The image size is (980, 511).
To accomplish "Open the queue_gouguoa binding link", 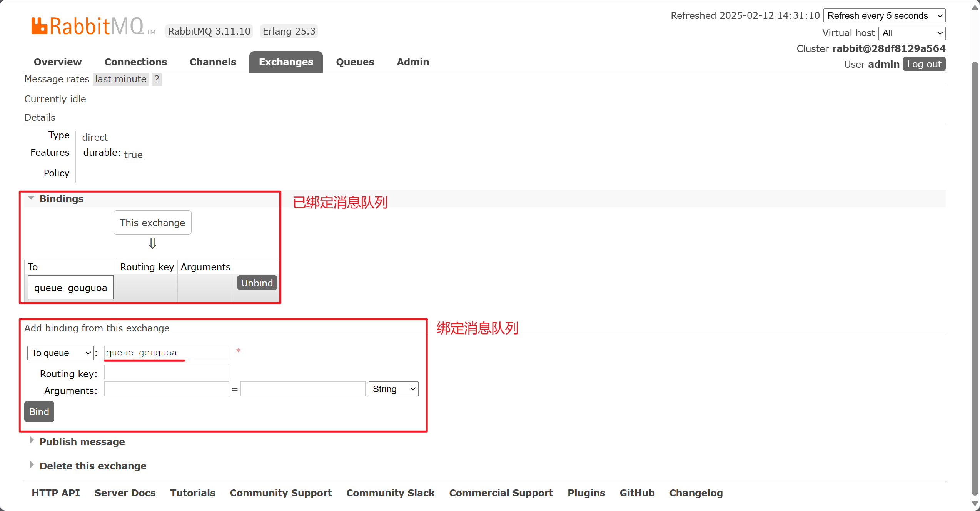I will tap(70, 288).
